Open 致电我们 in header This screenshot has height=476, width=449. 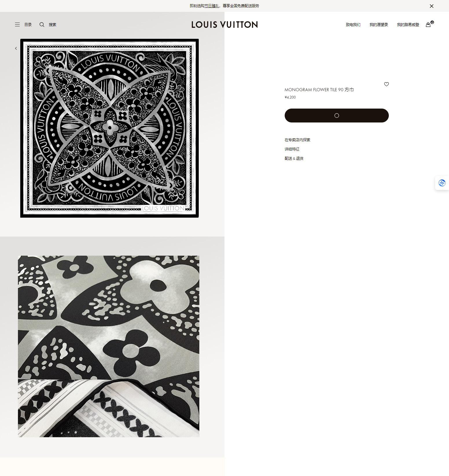tap(353, 25)
